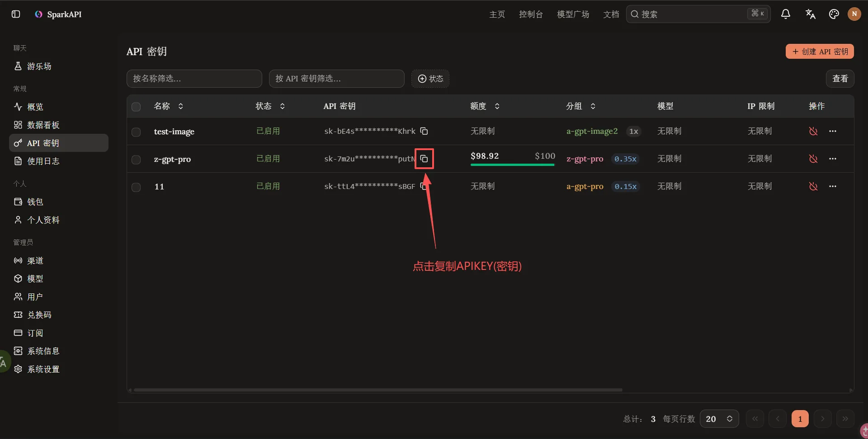Click the SparkAPI logo
This screenshot has height=439, width=868.
click(58, 14)
